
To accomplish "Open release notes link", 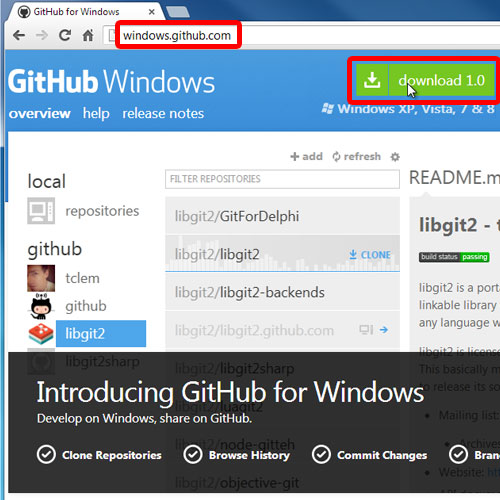I will point(163,114).
